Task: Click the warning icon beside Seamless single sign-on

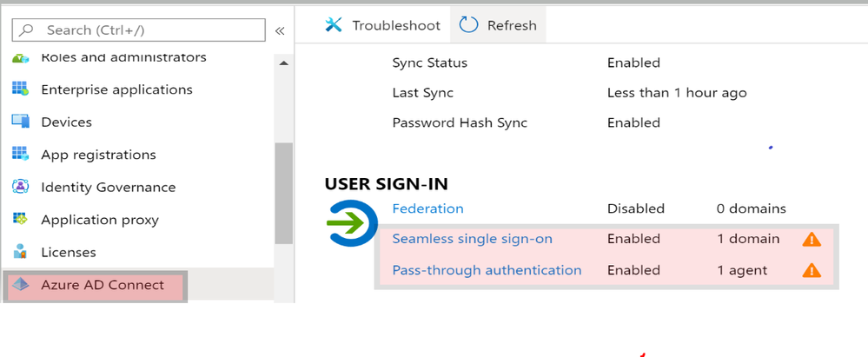Action: (x=812, y=239)
